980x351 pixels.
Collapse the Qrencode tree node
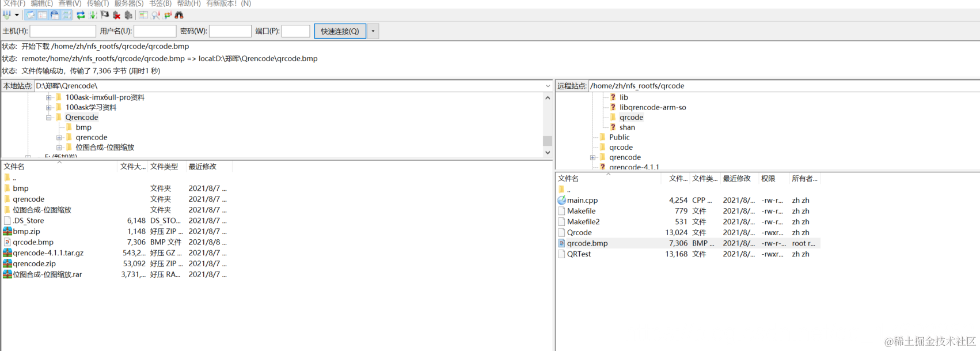pyautogui.click(x=49, y=118)
